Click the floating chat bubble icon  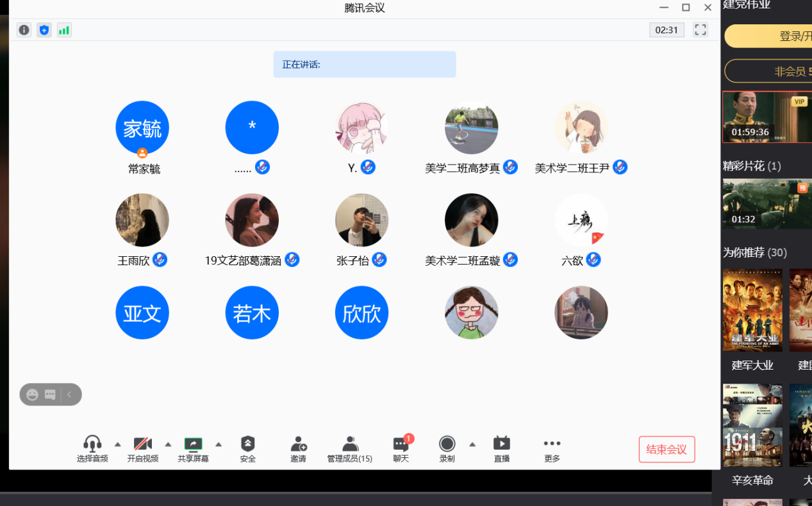point(50,395)
